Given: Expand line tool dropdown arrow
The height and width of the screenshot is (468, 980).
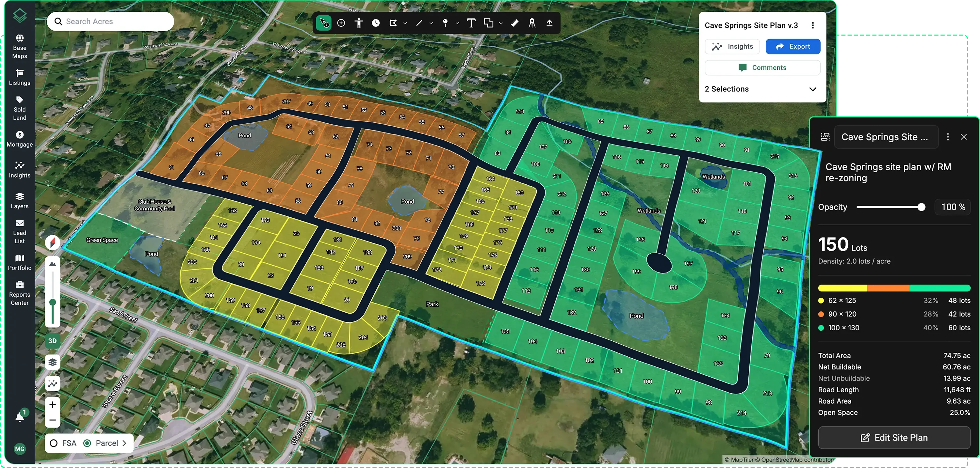Looking at the screenshot, I should click(x=431, y=23).
